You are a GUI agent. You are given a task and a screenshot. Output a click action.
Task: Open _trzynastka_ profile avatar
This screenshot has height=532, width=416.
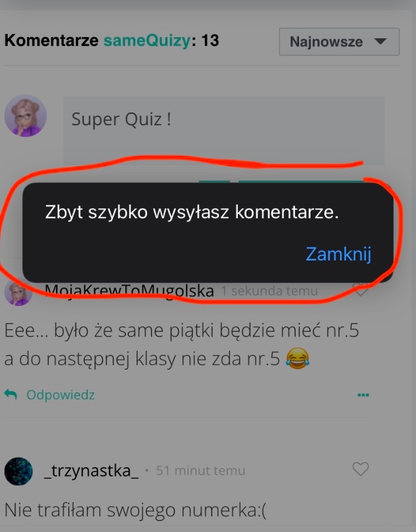(18, 471)
